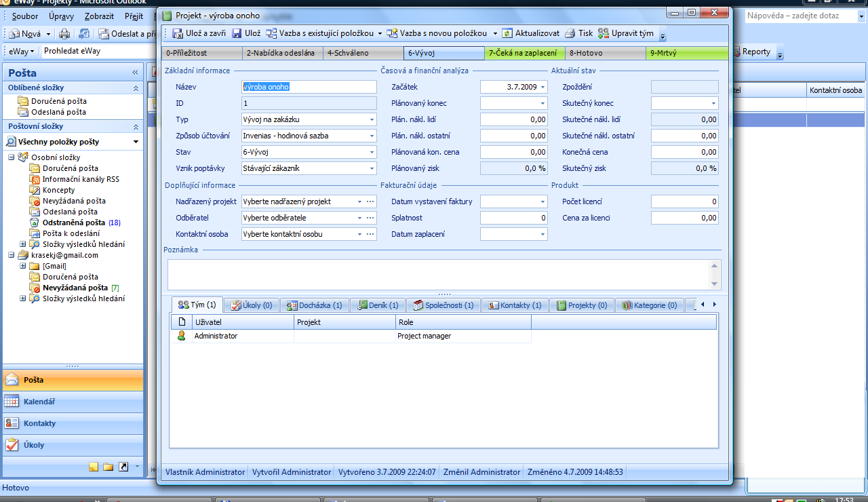This screenshot has height=502, width=868.
Task: Sort team list by Role column
Action: (x=463, y=322)
